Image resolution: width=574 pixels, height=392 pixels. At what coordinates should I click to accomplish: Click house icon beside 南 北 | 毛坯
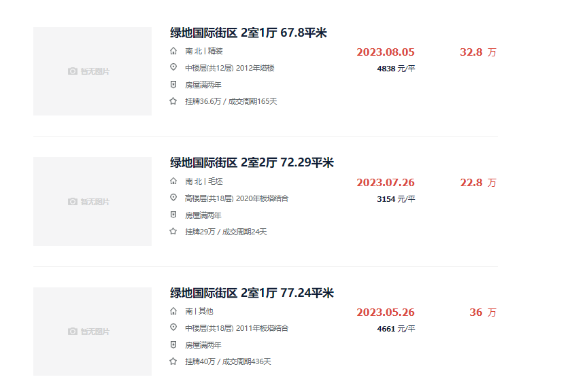point(173,181)
